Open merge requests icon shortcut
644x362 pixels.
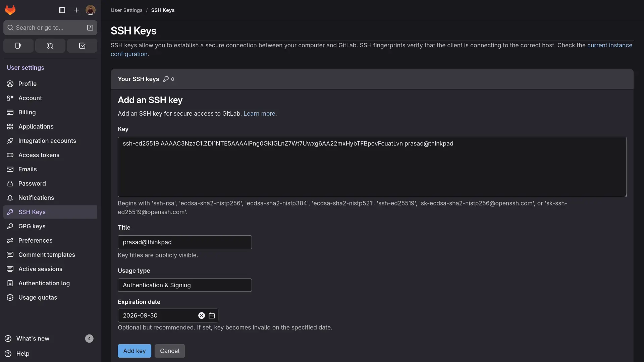[50, 46]
